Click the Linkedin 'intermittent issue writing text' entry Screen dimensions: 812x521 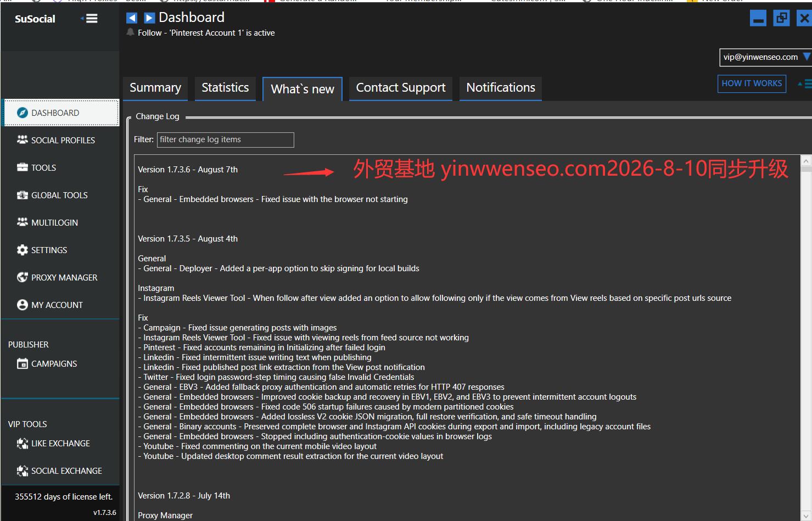coord(255,357)
